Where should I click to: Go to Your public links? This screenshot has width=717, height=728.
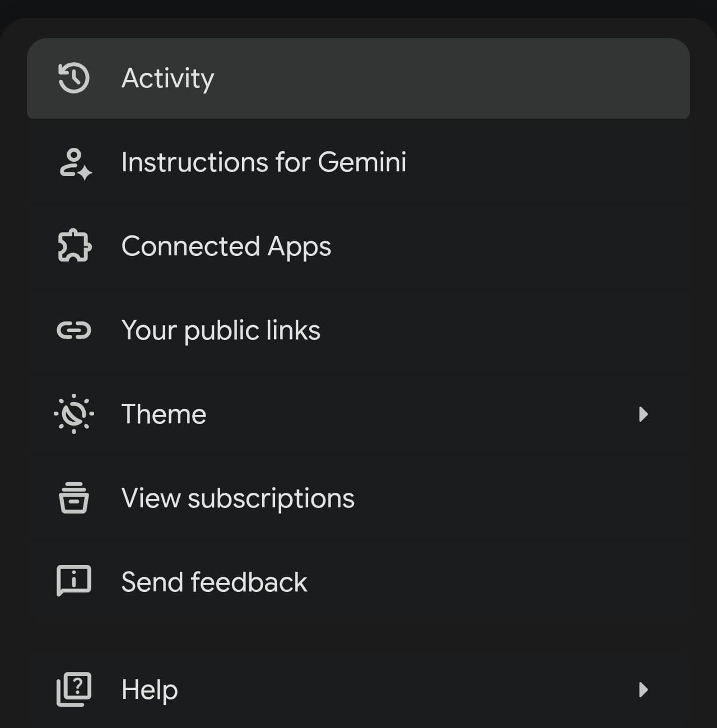[221, 330]
